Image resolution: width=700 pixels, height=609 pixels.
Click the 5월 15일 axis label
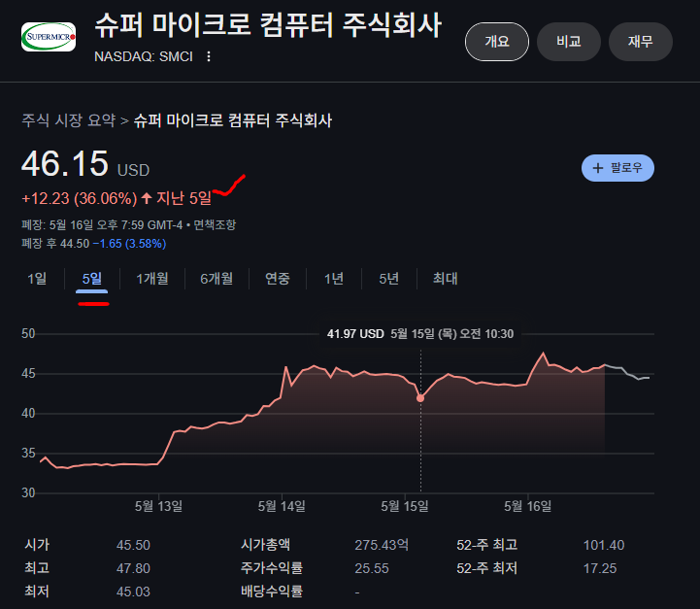(x=405, y=506)
